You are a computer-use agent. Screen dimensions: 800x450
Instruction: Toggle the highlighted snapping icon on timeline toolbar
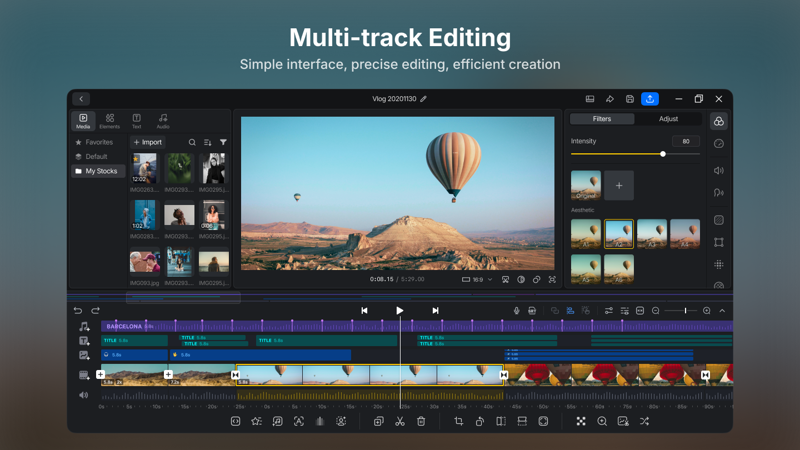[570, 311]
